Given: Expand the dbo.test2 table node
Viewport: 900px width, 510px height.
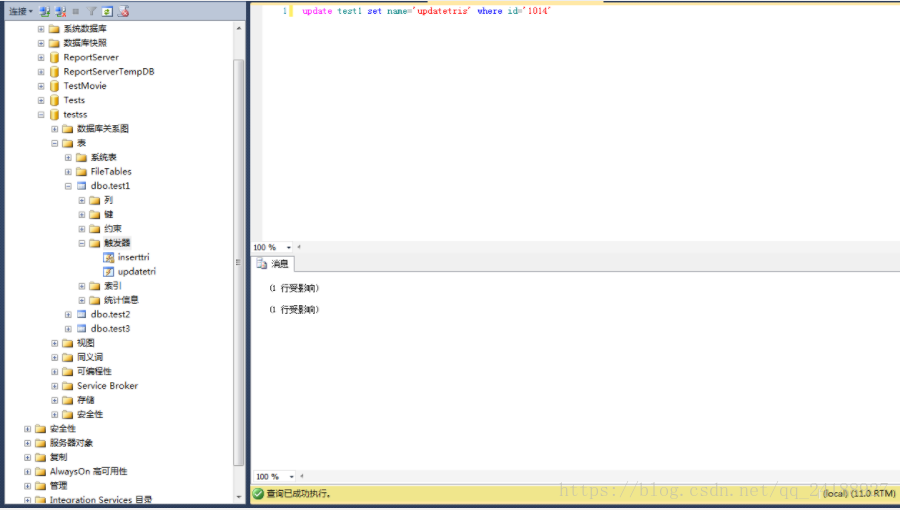Looking at the screenshot, I should click(x=68, y=314).
